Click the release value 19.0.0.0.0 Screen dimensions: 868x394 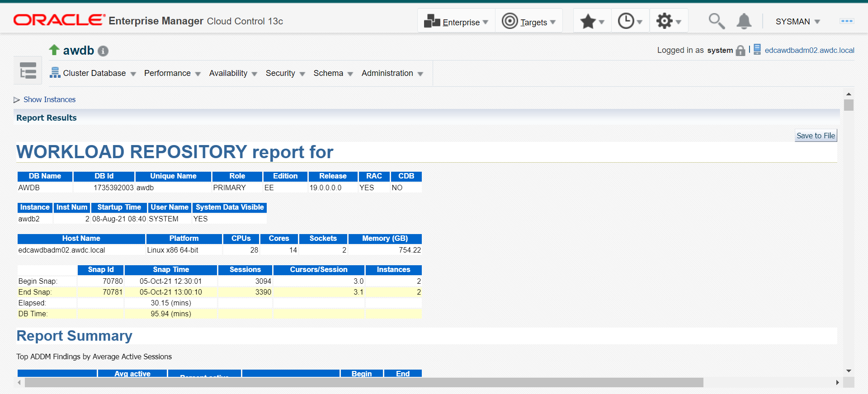pyautogui.click(x=325, y=188)
